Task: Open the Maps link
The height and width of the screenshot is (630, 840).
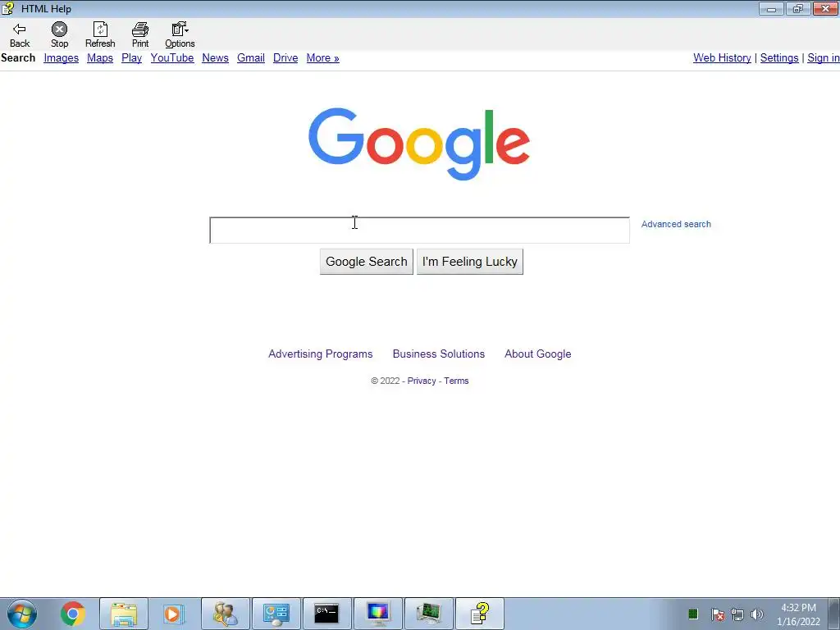Action: click(100, 58)
